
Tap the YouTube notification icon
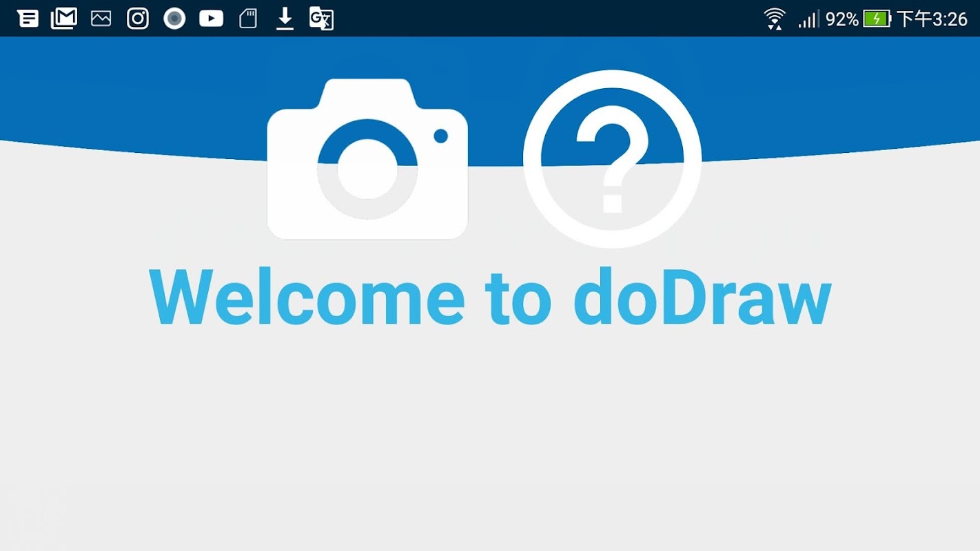tap(211, 19)
